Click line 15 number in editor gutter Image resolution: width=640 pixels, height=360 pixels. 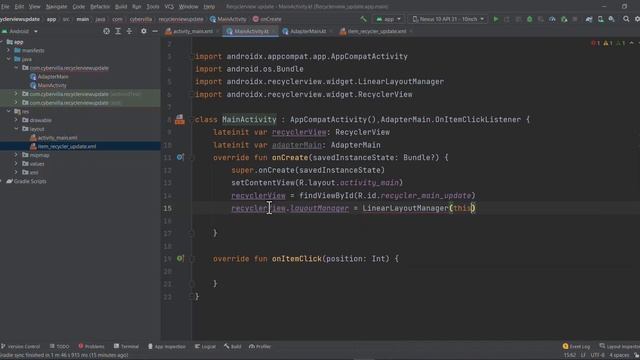168,208
